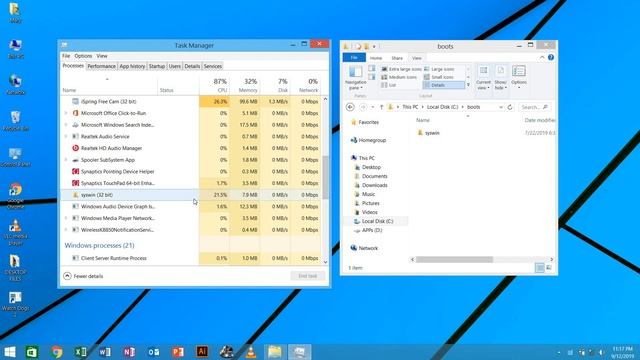Image resolution: width=640 pixels, height=360 pixels.
Task: Switch to Task Manager taskbar button
Action: 299,352
